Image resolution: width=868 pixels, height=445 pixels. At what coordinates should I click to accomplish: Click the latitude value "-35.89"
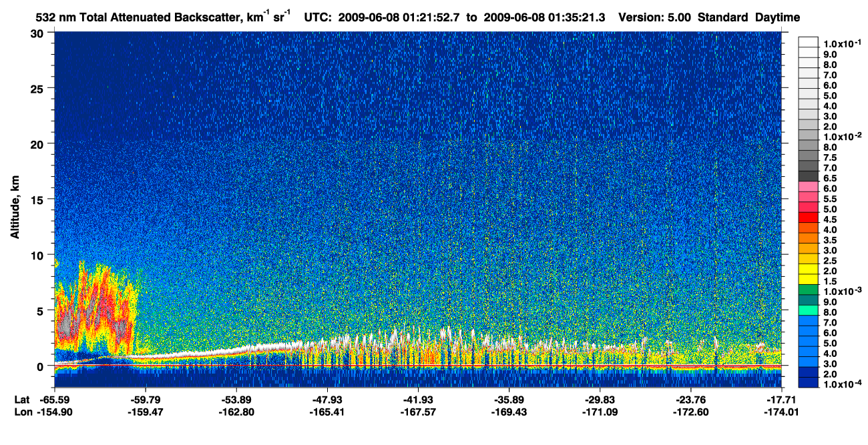509,400
